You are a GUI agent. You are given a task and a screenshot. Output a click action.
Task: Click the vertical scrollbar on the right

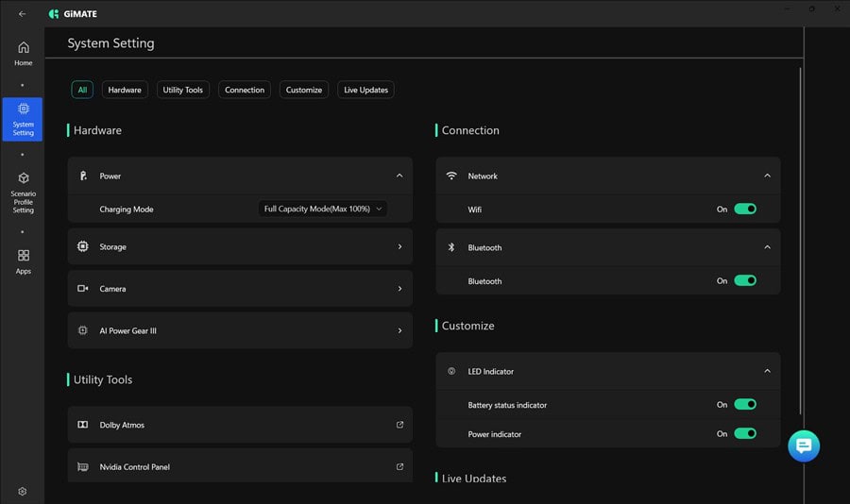click(x=801, y=236)
